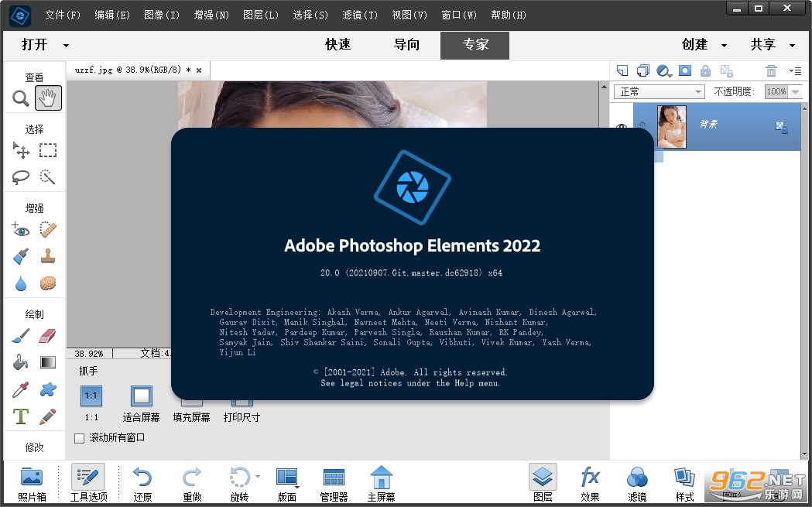Open the 文件(F) menu
The width and height of the screenshot is (812, 507).
click(63, 15)
